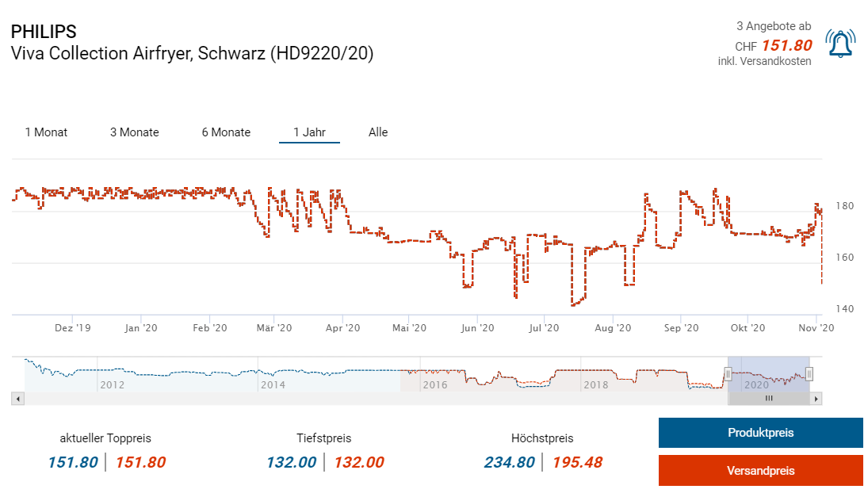Image resolution: width=868 pixels, height=493 pixels.
Task: Toggle the Produktpreis series button
Action: (760, 433)
